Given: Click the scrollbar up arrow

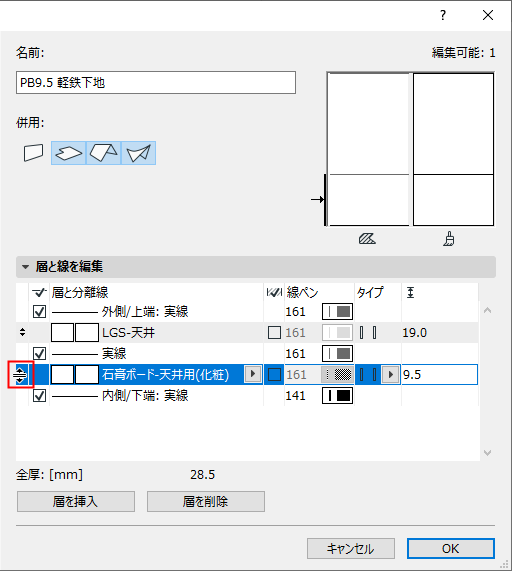Looking at the screenshot, I should 488,310.
